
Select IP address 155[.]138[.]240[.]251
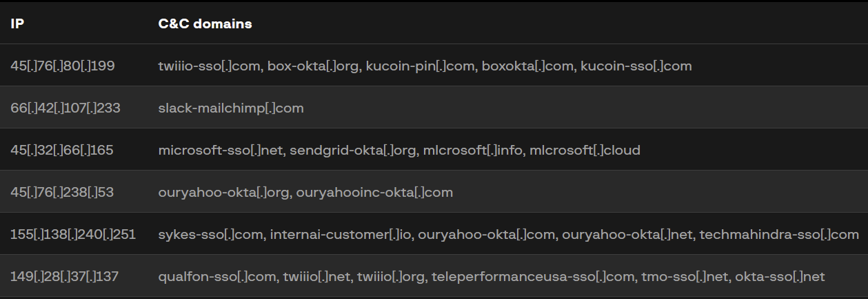(73, 235)
